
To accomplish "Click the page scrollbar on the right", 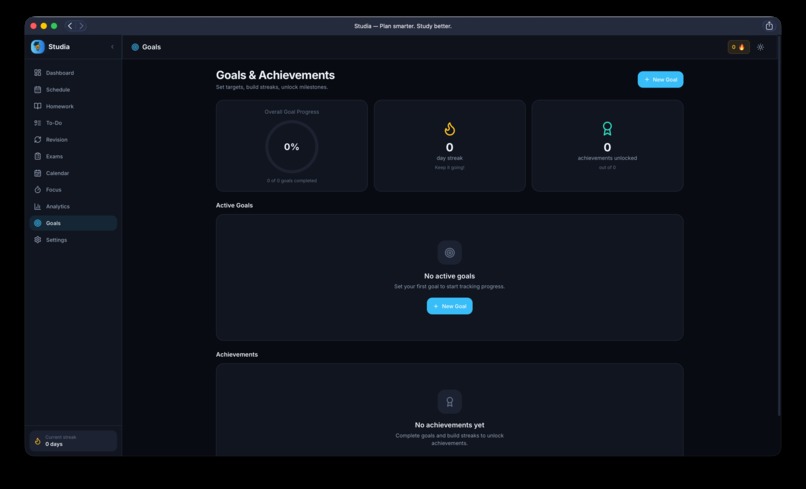I will tap(779, 226).
